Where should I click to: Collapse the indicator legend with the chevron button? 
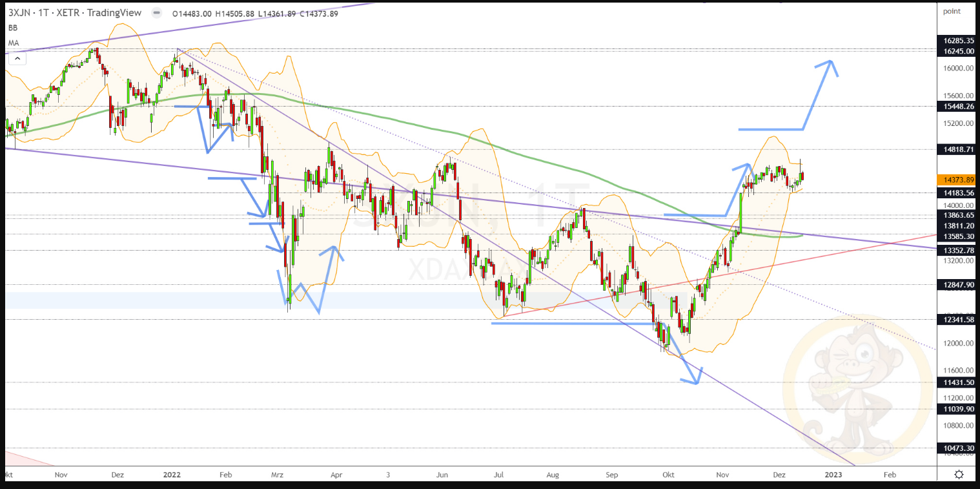click(x=17, y=58)
